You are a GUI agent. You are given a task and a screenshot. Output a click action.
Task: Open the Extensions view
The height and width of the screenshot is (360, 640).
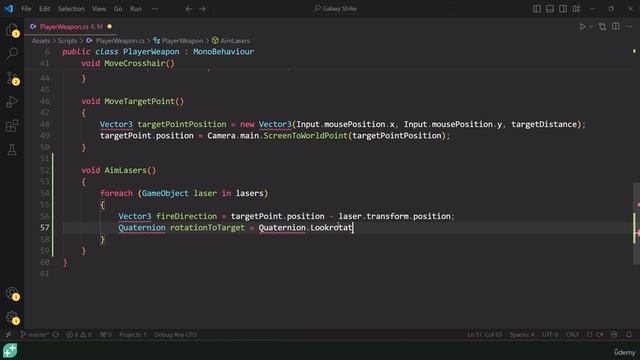(12, 126)
